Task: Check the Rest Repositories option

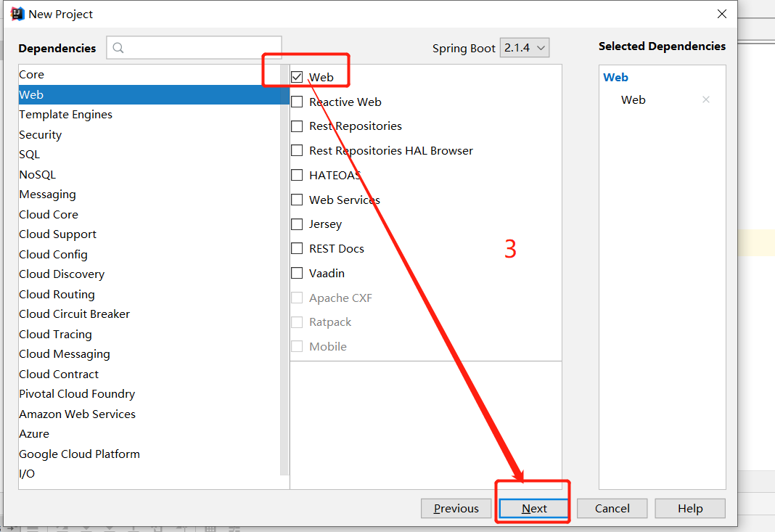Action: coord(297,126)
